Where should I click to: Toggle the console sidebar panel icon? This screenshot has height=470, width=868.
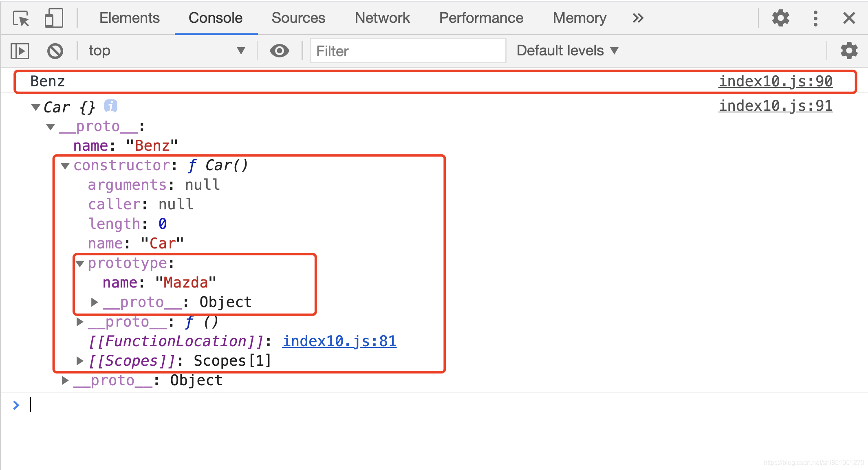[20, 51]
